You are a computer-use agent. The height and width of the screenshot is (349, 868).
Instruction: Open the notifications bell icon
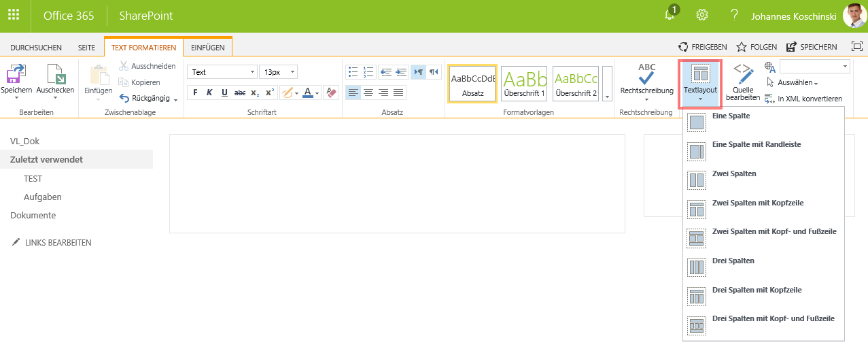pyautogui.click(x=670, y=16)
